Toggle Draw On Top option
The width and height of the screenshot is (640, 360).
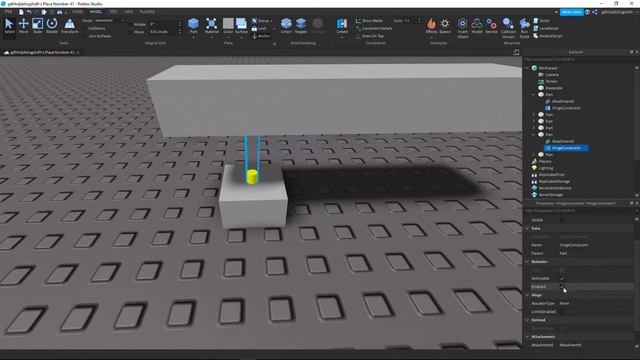click(x=370, y=36)
